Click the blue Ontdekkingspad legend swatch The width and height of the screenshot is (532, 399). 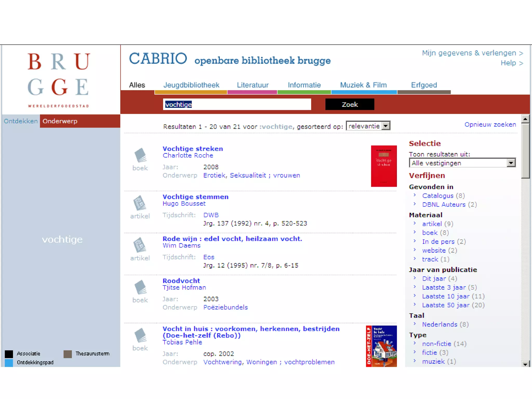coord(9,363)
